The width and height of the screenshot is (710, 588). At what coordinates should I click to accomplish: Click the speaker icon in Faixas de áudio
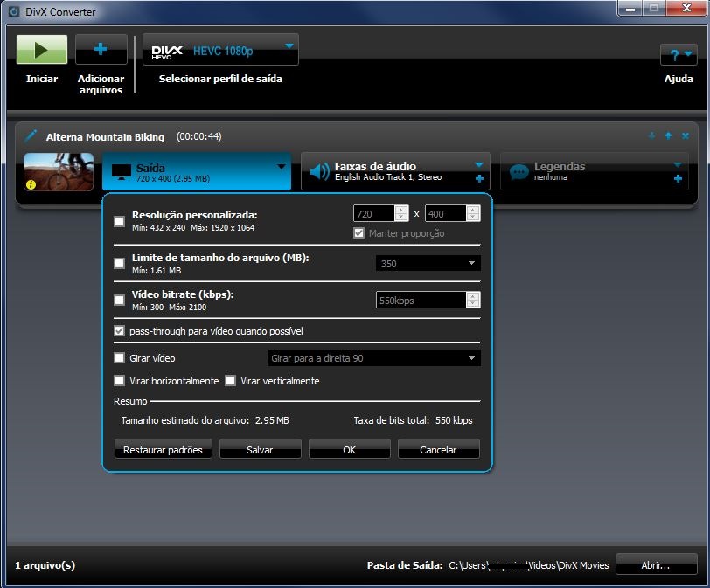coord(320,171)
